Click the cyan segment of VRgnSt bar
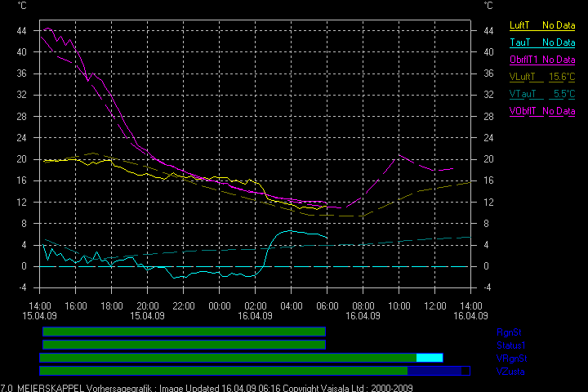 (429, 358)
